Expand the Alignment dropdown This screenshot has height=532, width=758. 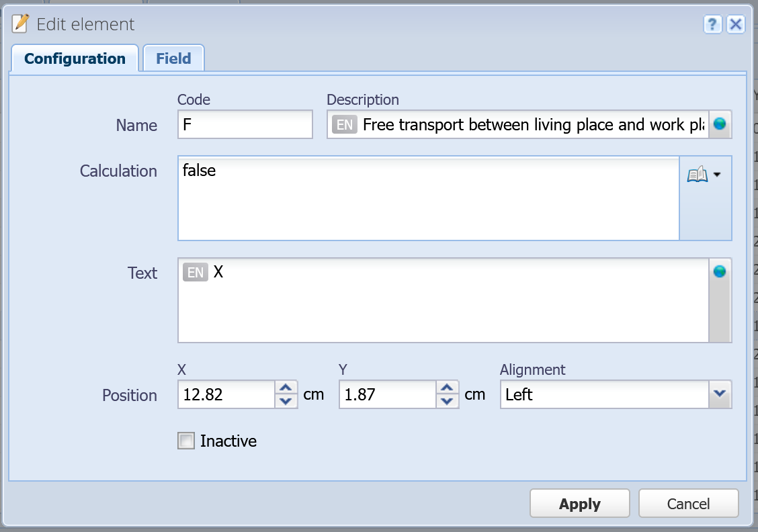pos(720,394)
